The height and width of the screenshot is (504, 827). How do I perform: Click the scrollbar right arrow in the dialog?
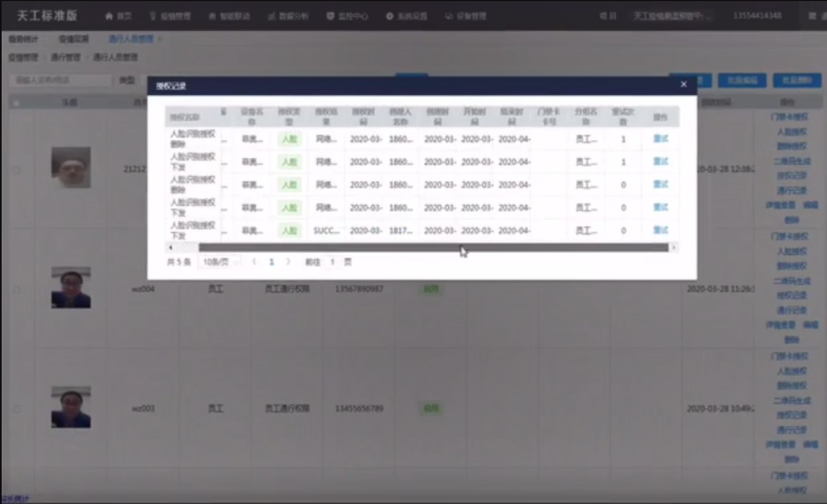[x=673, y=248]
